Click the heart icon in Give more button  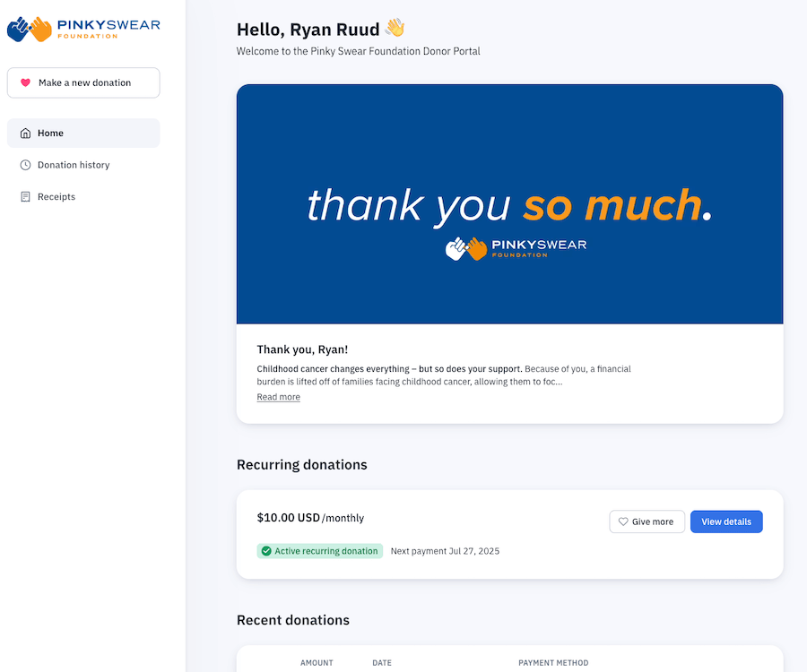coord(623,521)
